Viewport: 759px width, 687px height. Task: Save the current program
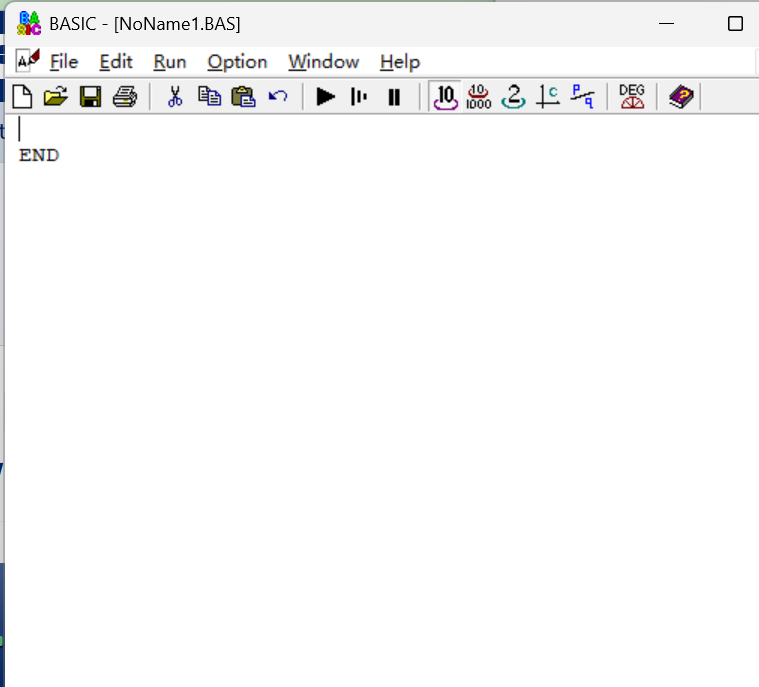[91, 96]
